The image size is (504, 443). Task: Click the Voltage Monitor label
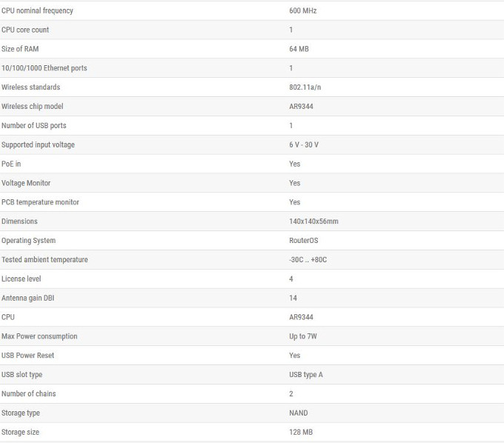coord(26,183)
